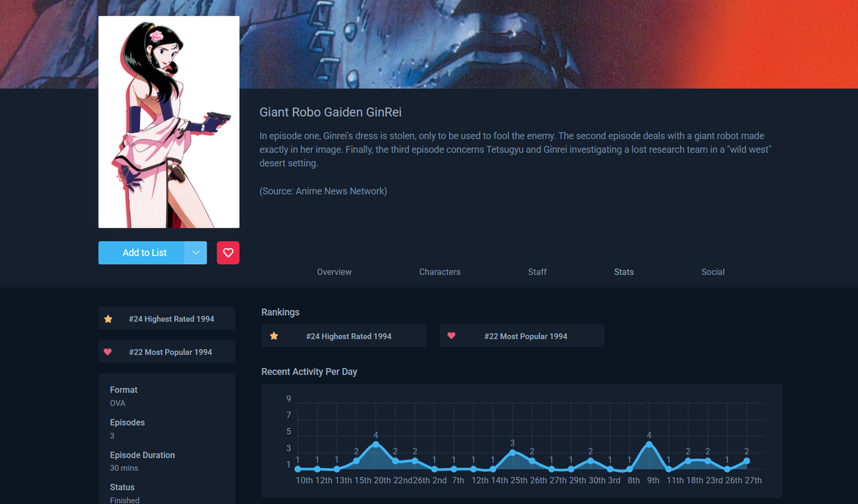Click the star icon in sidebar ranking
The image size is (858, 504).
pyautogui.click(x=108, y=318)
